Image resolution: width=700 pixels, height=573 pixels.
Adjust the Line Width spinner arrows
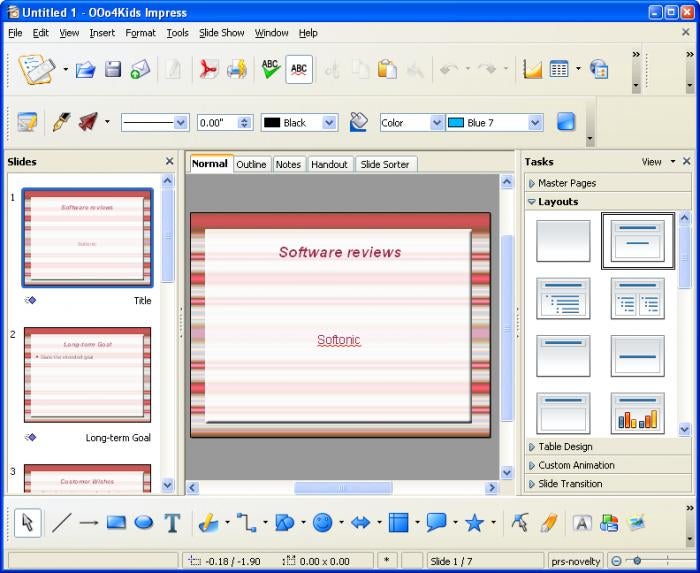click(244, 123)
